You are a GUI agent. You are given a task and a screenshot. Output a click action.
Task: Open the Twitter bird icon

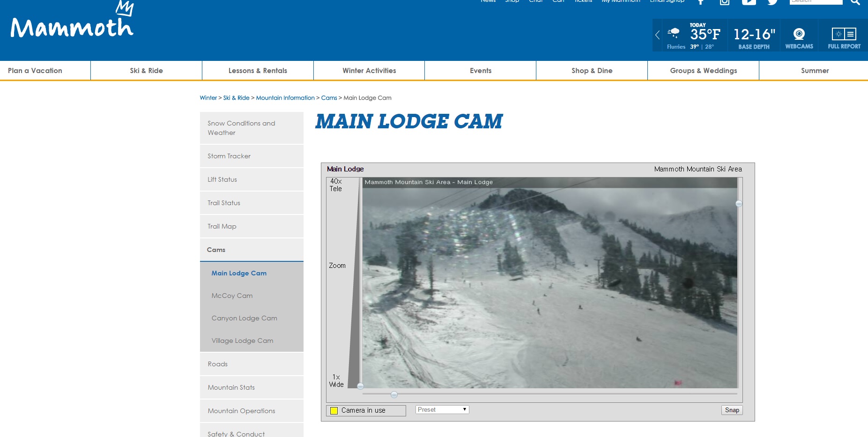[772, 2]
